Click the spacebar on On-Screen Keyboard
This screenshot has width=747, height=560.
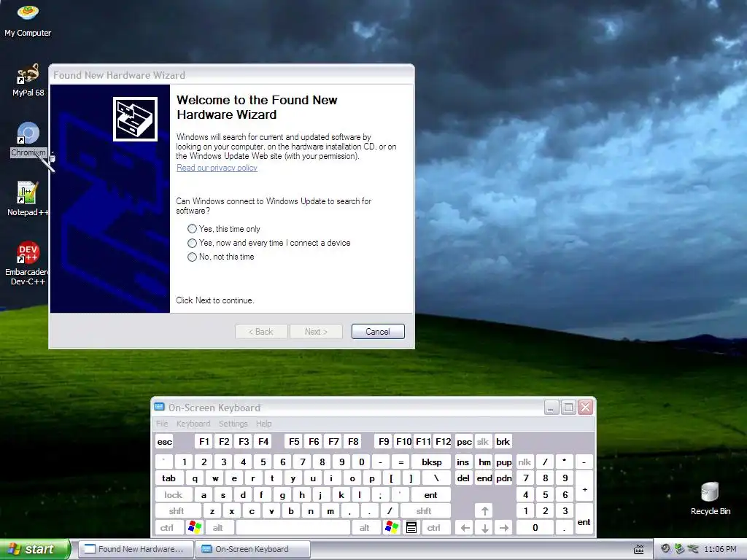point(293,528)
